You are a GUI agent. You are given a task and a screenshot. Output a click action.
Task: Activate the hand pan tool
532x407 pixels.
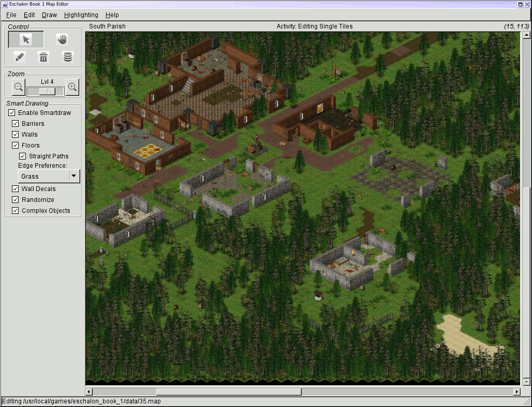point(62,40)
